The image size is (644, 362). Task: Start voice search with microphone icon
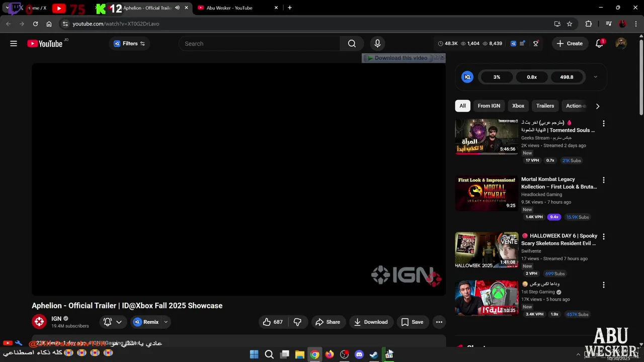[377, 44]
